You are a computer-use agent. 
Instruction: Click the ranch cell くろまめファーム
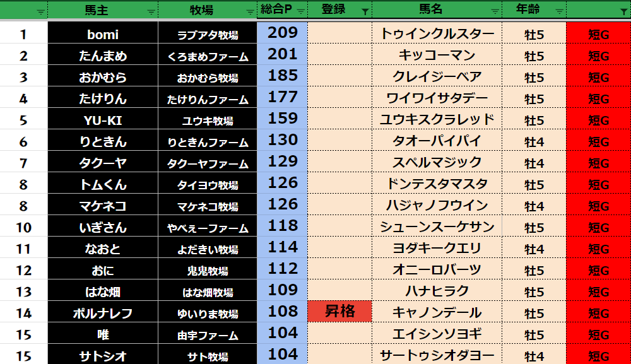(208, 57)
